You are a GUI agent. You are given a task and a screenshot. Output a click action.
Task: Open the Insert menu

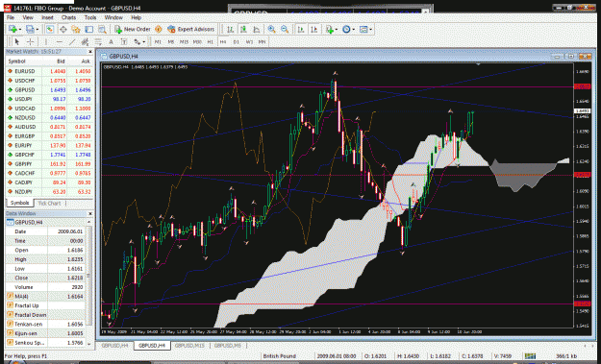pos(47,17)
